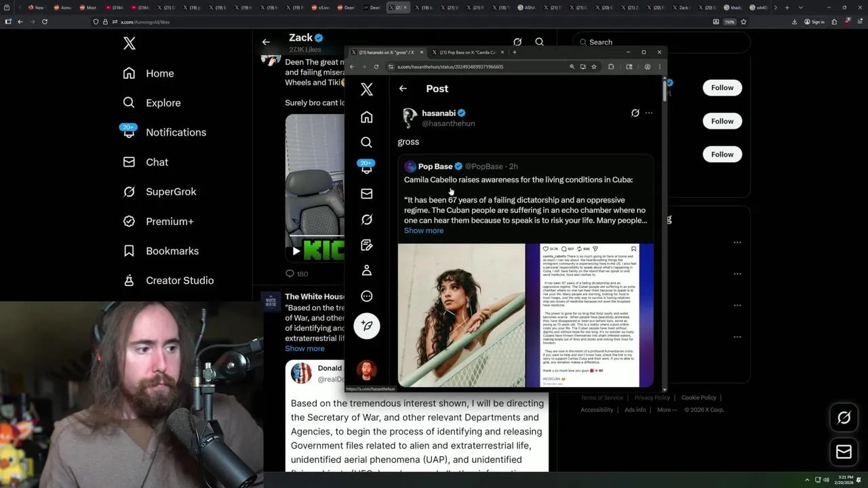Viewport: 868px width, 488px height.
Task: Click reply count 180 under video
Action: point(296,274)
